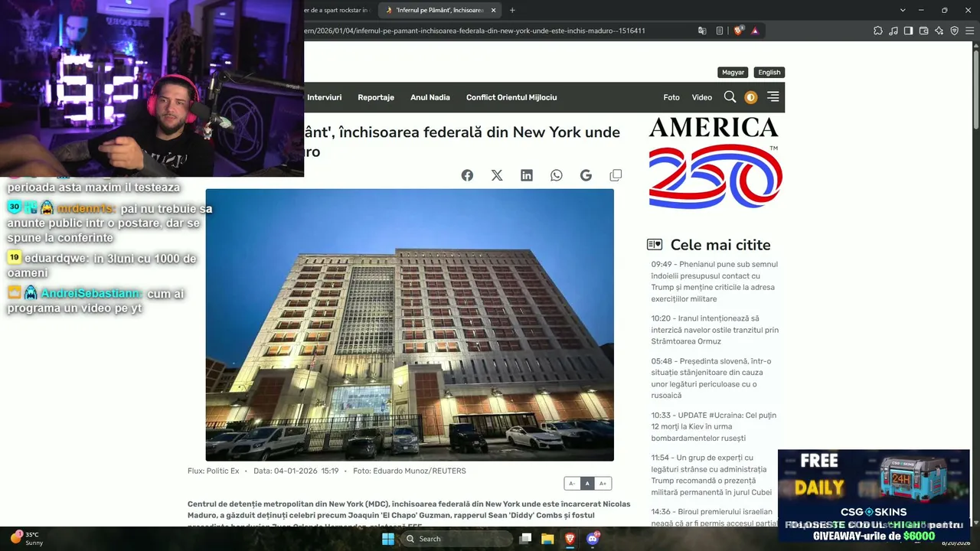
Task: Expand the tab search dropdown arrow
Action: point(903,10)
